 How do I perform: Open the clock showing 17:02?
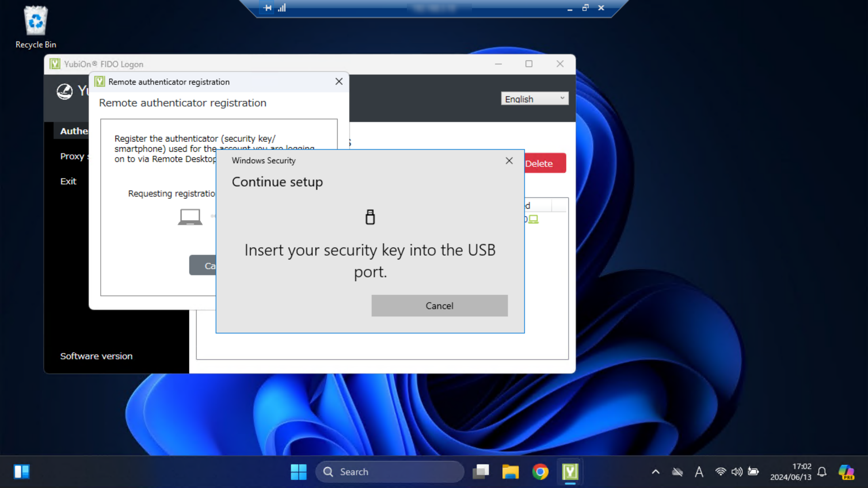tap(791, 472)
